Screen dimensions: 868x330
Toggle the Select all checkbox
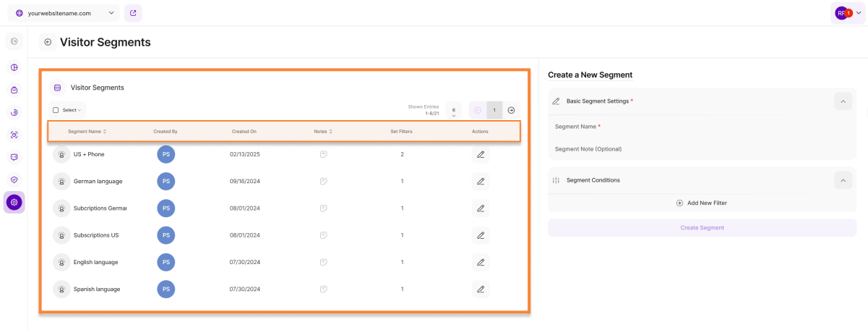(56, 110)
